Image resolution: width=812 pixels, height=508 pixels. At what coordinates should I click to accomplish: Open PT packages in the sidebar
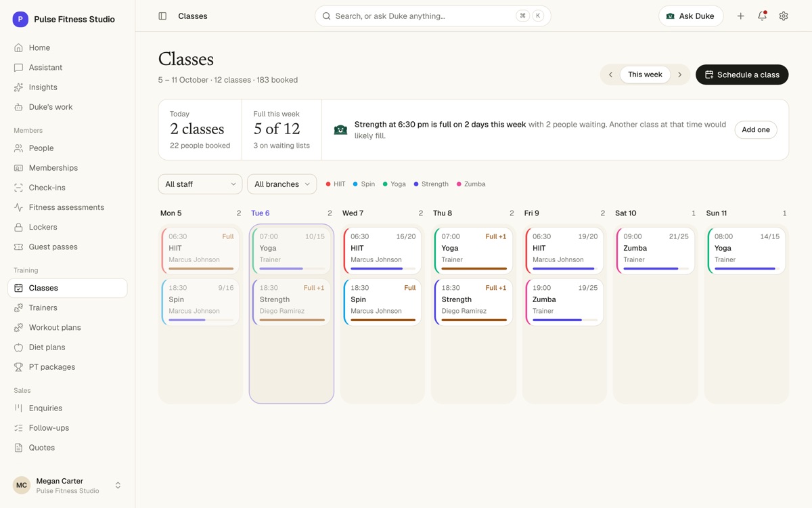[x=68, y=366]
